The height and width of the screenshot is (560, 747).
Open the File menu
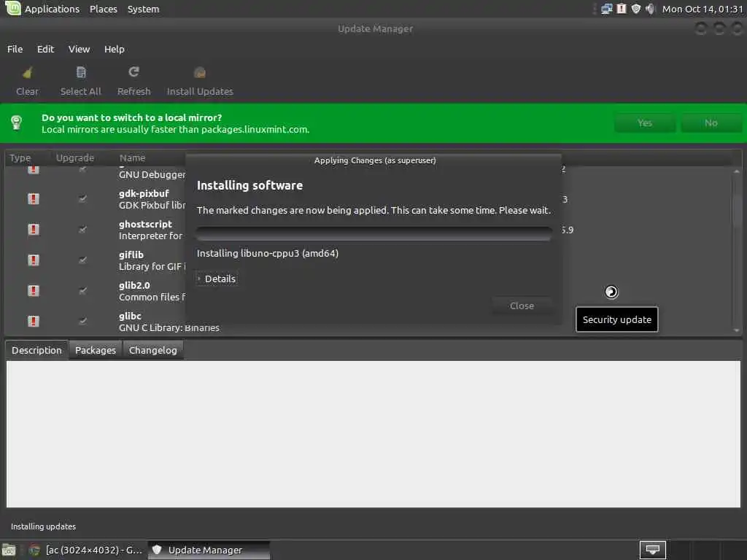[x=15, y=49]
